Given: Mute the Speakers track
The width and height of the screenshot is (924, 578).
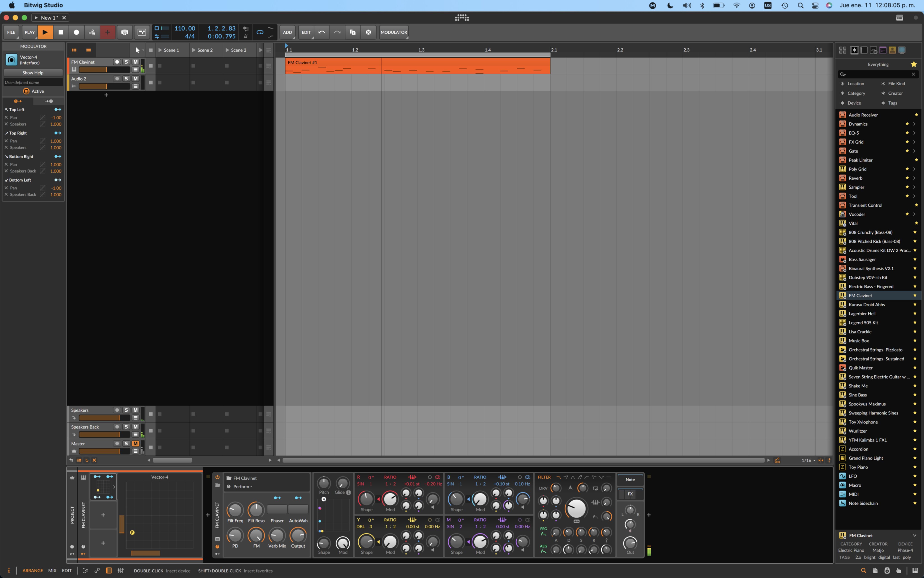Looking at the screenshot, I should [x=136, y=410].
